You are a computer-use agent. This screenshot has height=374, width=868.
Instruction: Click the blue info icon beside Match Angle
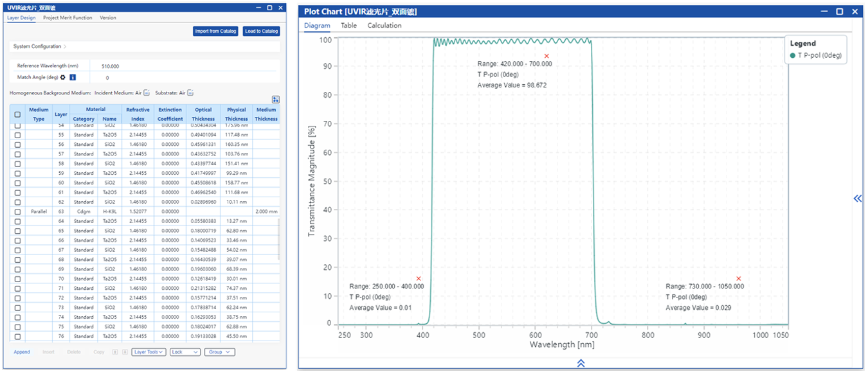point(73,78)
